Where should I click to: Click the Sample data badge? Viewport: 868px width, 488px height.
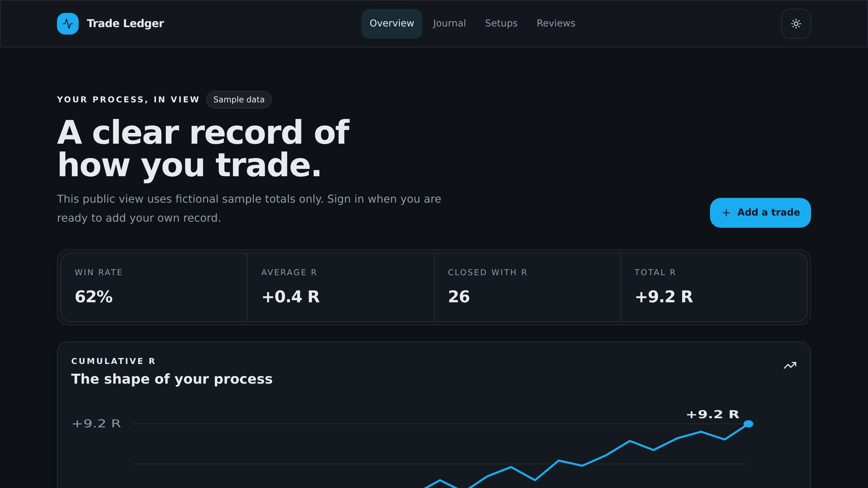click(239, 100)
